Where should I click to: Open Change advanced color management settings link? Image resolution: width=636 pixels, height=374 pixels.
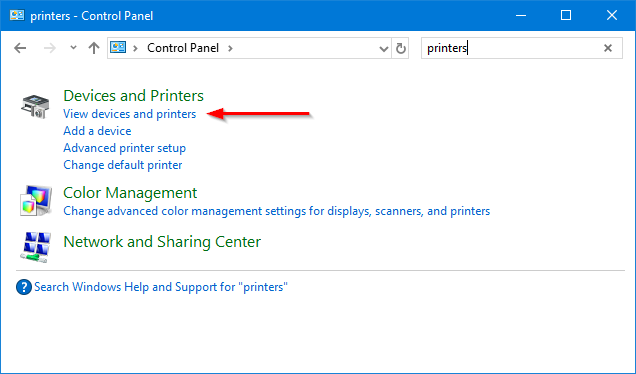[277, 211]
